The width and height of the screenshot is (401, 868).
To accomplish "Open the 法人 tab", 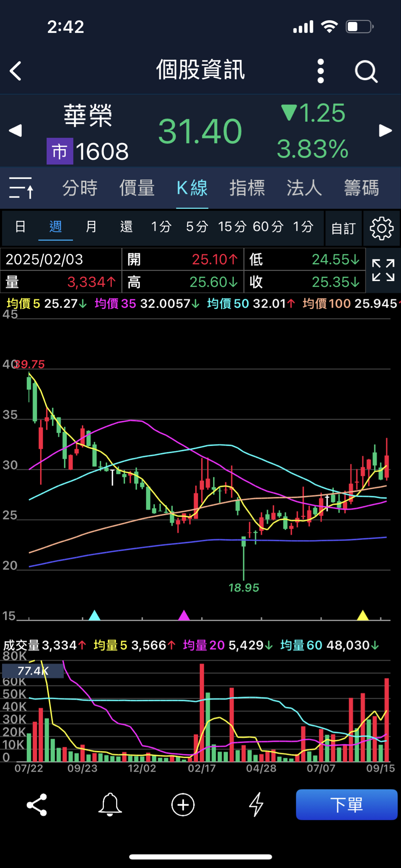I will pyautogui.click(x=304, y=188).
